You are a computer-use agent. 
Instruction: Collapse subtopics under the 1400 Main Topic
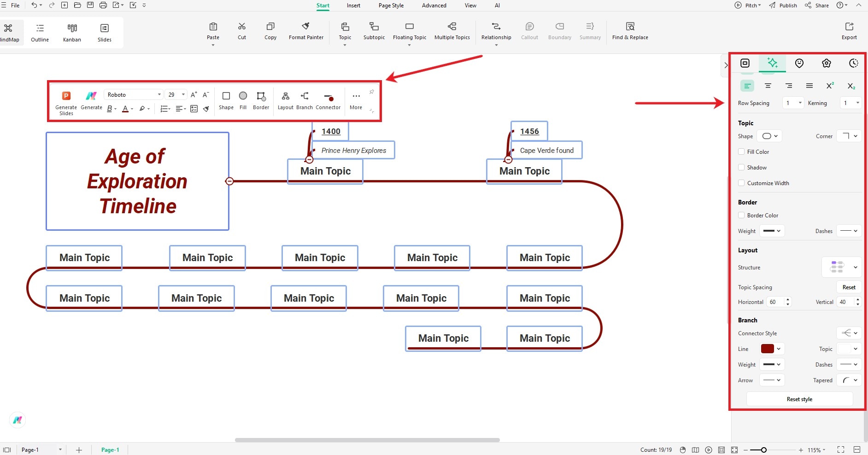click(309, 159)
